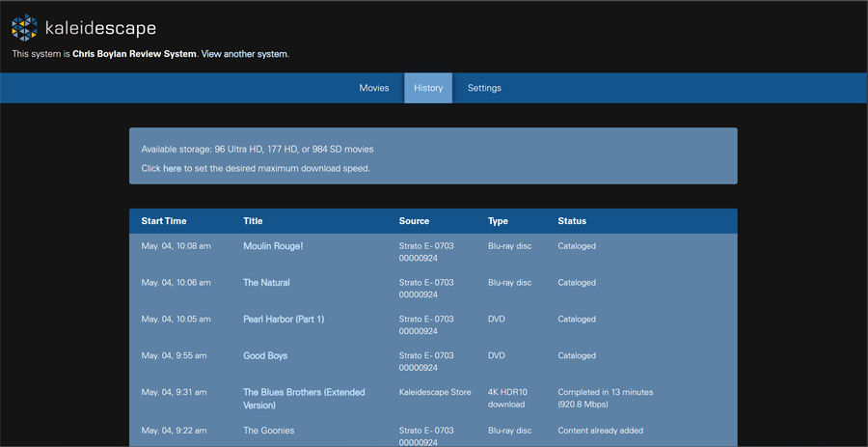Click 'May. 04, 10:08 am' start time

click(176, 246)
